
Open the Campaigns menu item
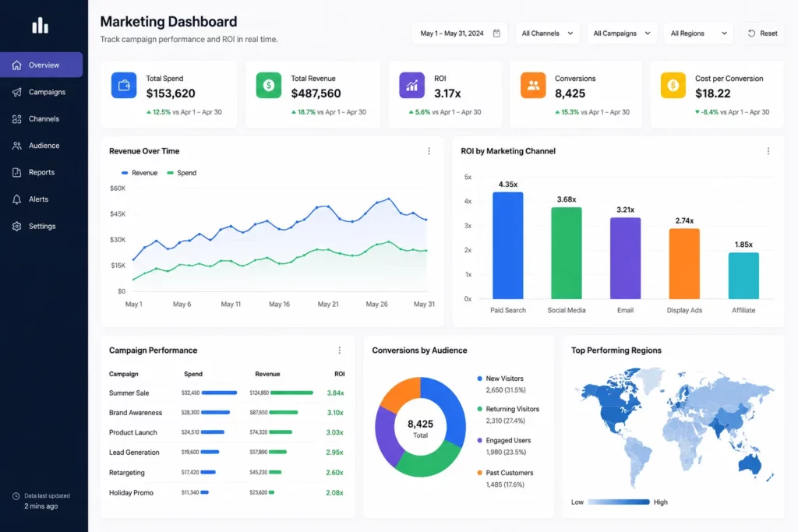click(41, 92)
